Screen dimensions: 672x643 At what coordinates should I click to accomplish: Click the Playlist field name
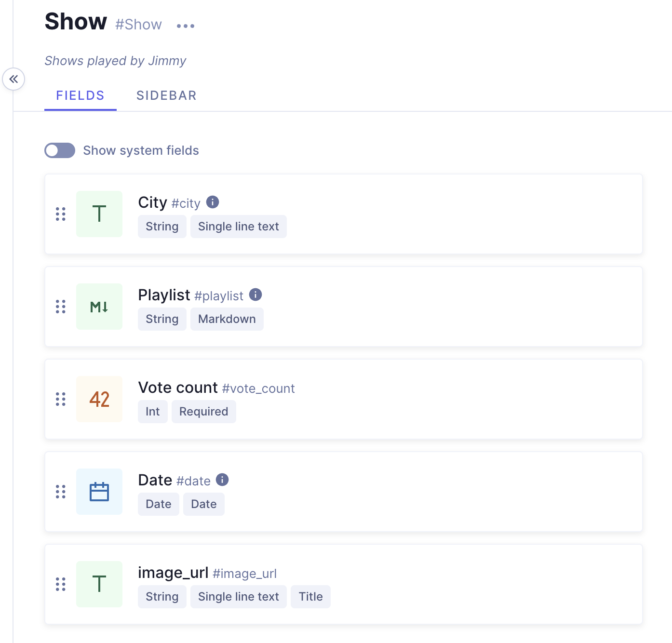[164, 295]
